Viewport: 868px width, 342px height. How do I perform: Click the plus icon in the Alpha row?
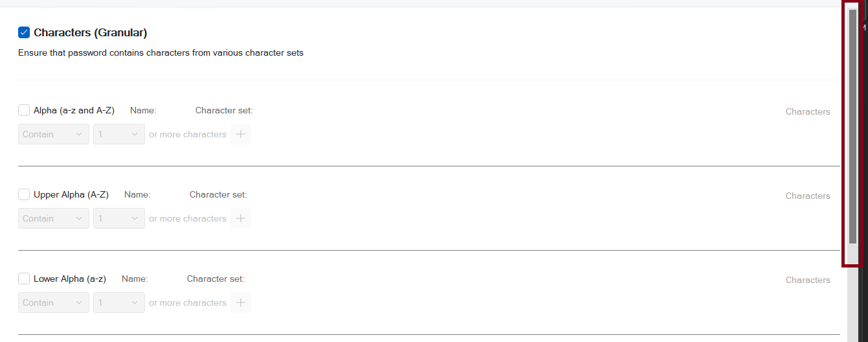(x=241, y=134)
